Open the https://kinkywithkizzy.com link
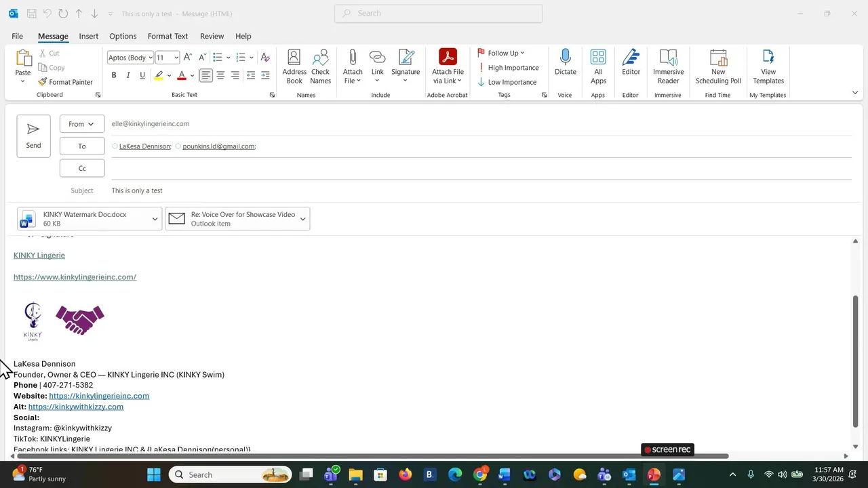Viewport: 868px width, 488px height. pyautogui.click(x=76, y=407)
